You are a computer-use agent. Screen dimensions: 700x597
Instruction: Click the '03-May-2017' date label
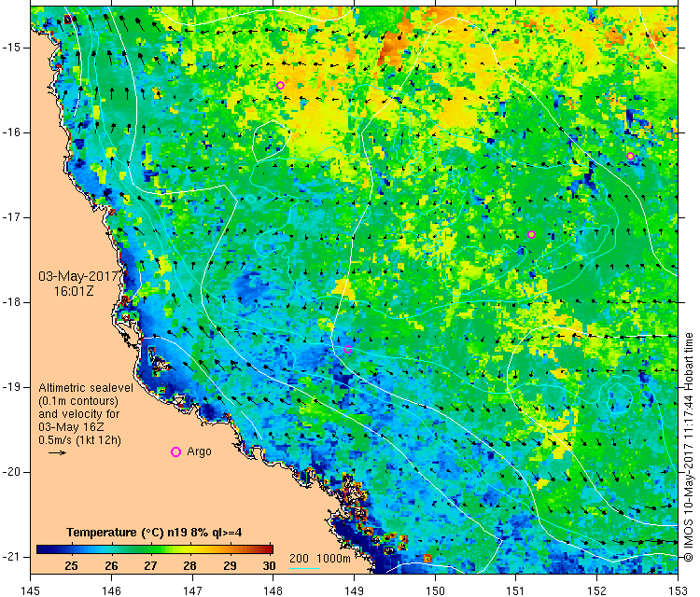click(x=78, y=276)
